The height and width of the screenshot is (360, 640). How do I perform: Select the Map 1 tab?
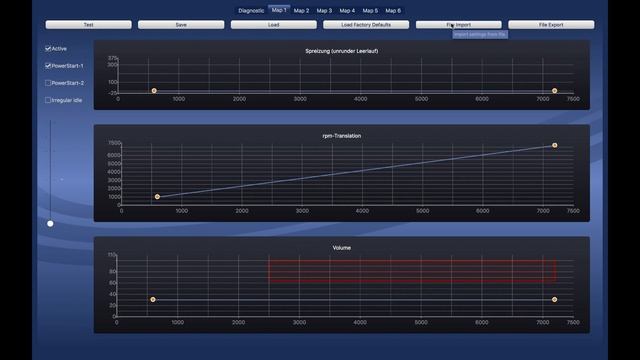pos(279,10)
